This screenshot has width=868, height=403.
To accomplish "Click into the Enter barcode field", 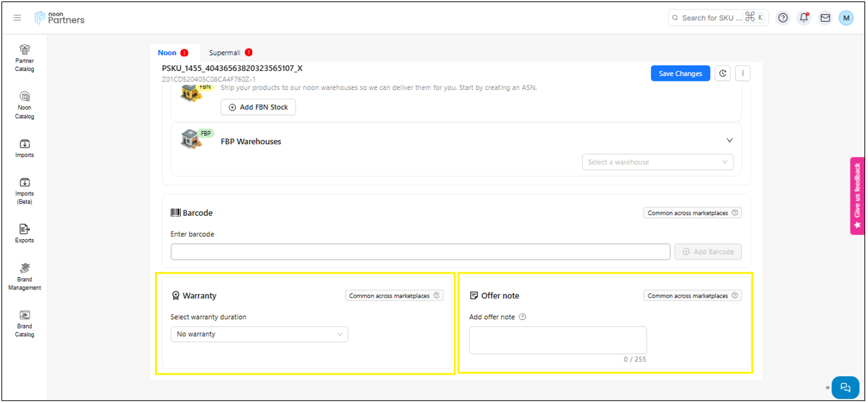I will [420, 252].
